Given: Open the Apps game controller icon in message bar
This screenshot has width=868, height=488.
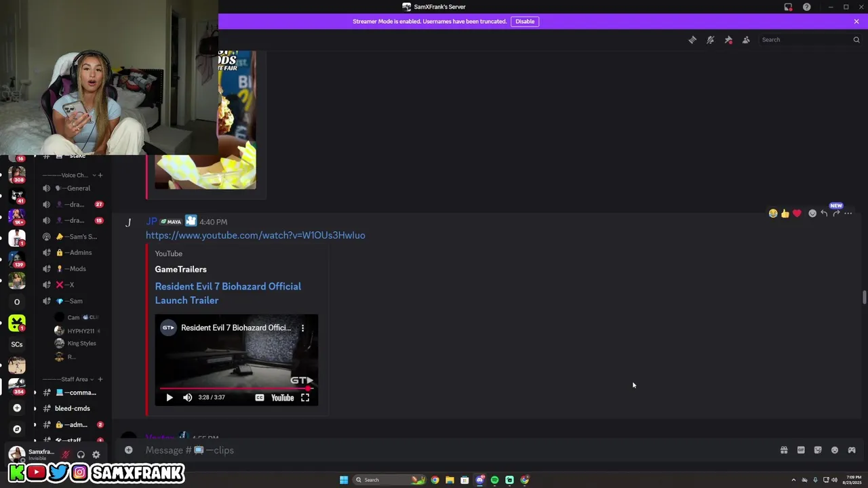Looking at the screenshot, I should coord(852,450).
